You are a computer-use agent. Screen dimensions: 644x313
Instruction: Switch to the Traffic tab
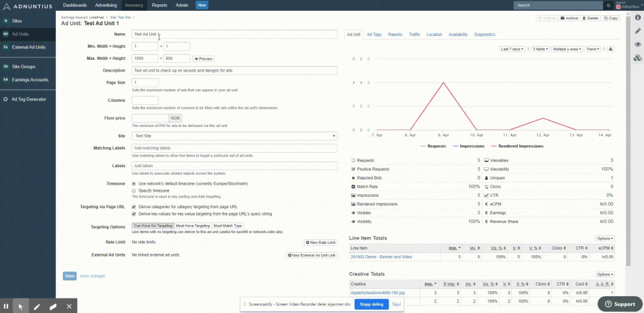[x=414, y=35]
